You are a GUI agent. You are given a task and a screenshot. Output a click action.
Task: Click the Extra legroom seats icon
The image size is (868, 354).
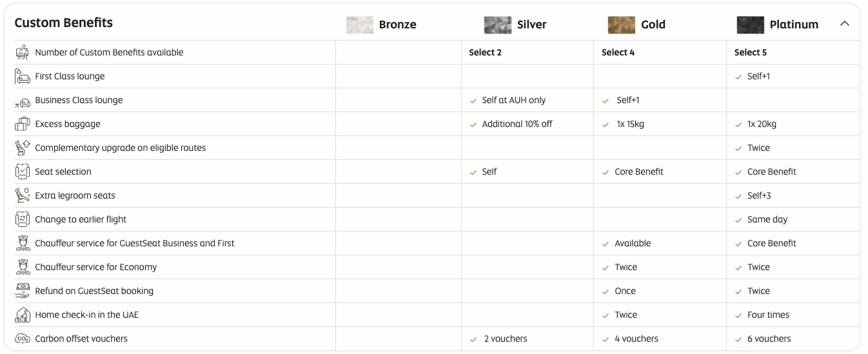23,195
